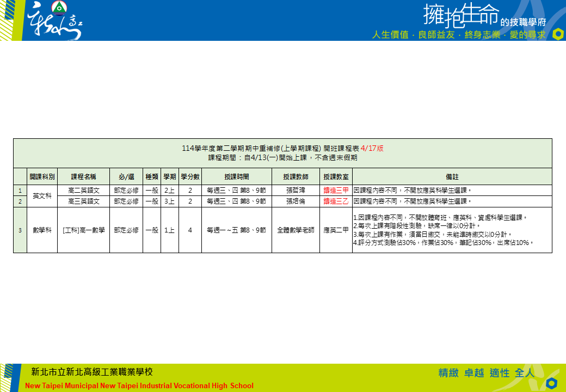Click footer school name 新北市立新北高級工業職業學校
Image resolution: width=566 pixels, height=392 pixels.
(92, 372)
